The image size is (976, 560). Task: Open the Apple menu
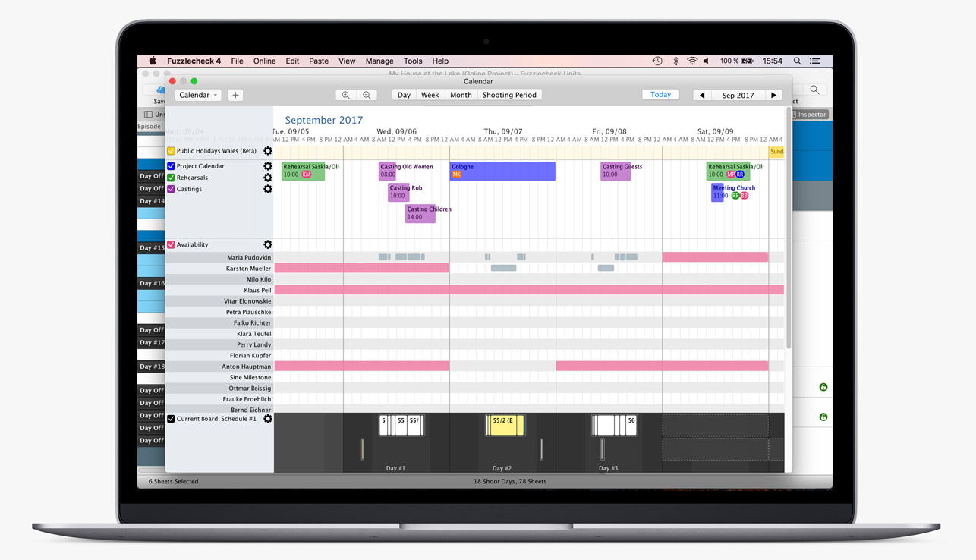[153, 61]
